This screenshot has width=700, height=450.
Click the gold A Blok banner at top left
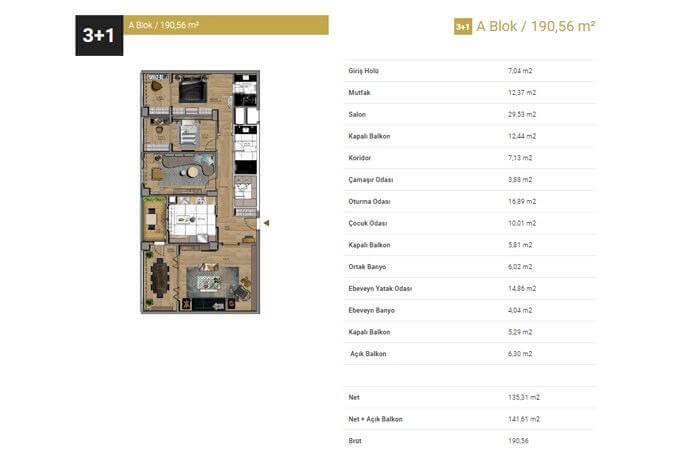[x=226, y=25]
